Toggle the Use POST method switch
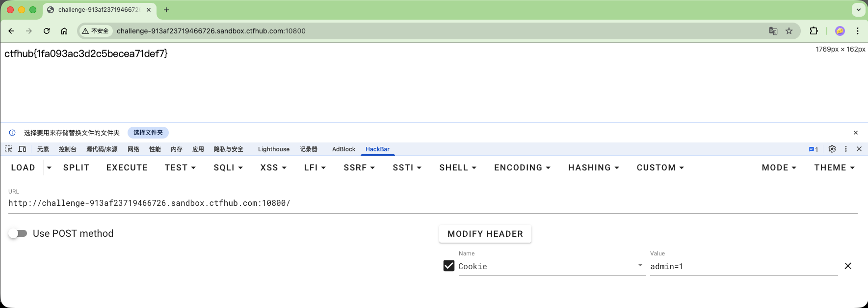Viewport: 868px width, 308px height. tap(18, 233)
